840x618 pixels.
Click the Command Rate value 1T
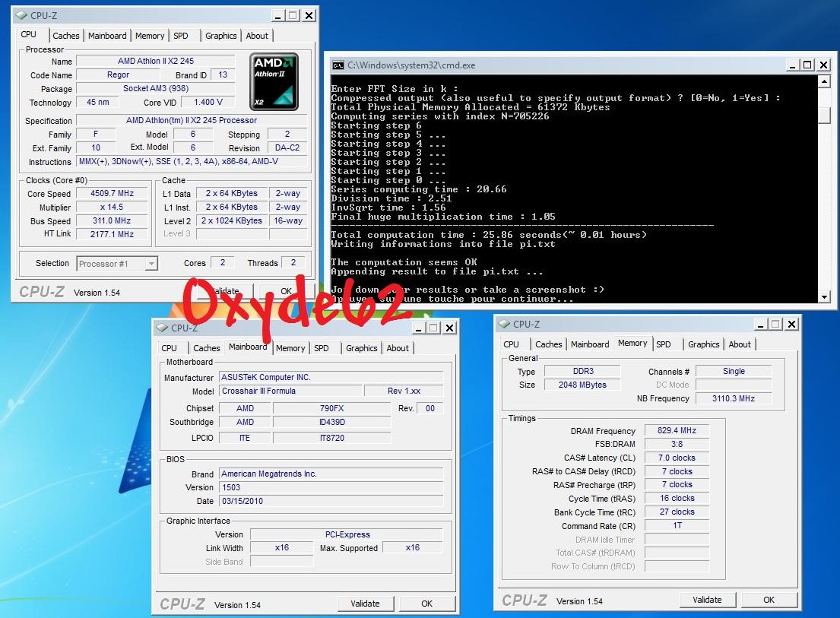[677, 525]
